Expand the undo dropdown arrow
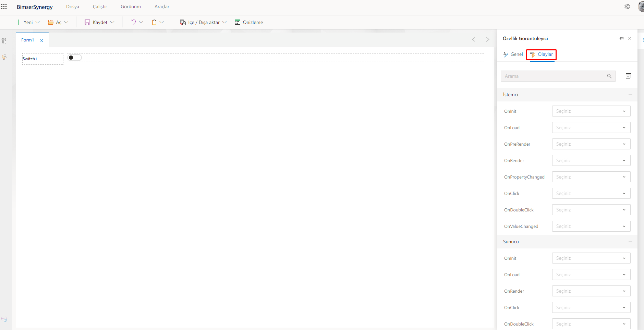Screen dimensions: 644x330 141,22
